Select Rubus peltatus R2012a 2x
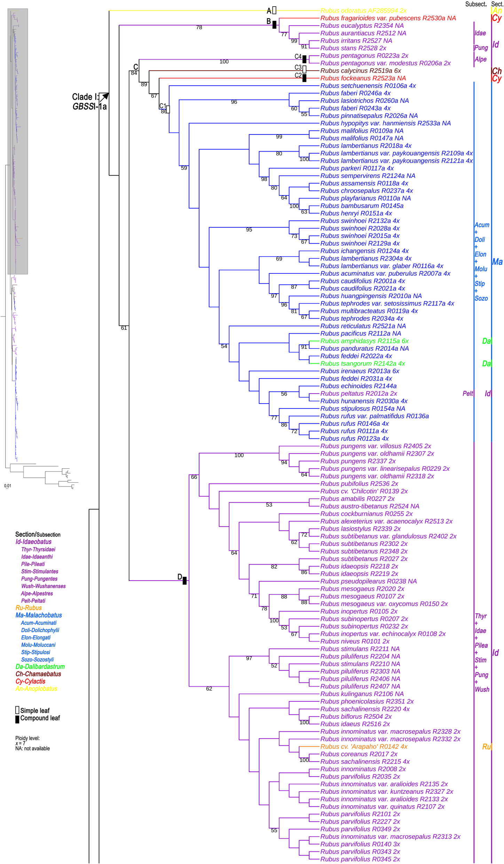 pos(359,394)
